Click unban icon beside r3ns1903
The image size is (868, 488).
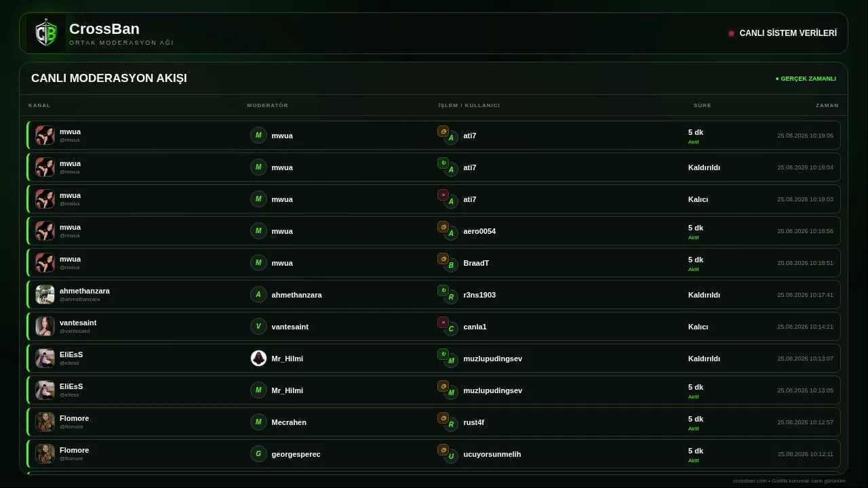(443, 291)
